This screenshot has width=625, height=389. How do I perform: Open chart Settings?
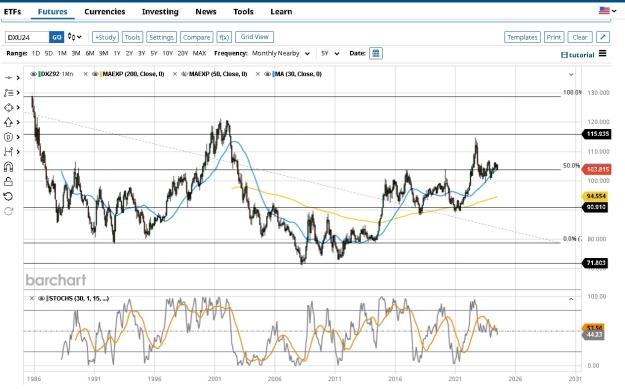[x=161, y=37]
